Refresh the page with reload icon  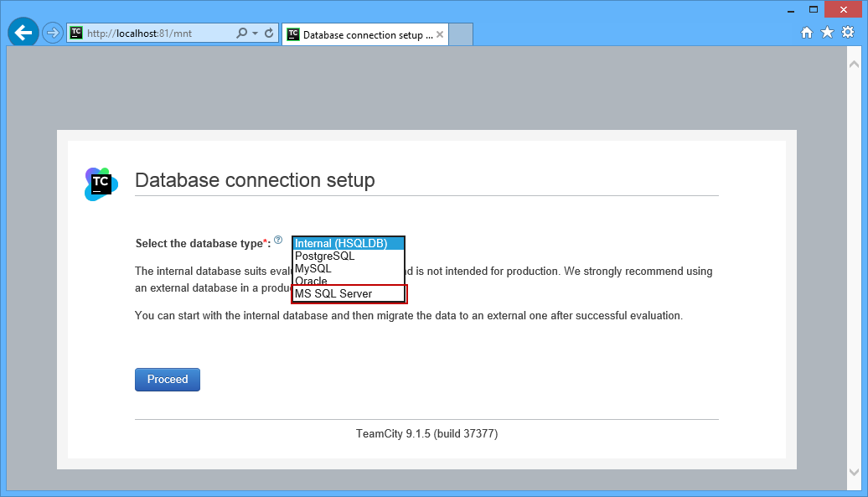coord(269,34)
